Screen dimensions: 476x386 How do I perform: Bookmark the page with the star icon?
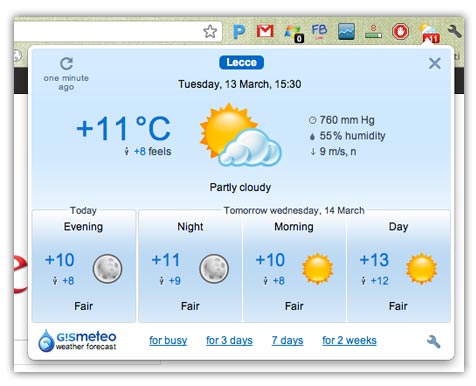210,32
